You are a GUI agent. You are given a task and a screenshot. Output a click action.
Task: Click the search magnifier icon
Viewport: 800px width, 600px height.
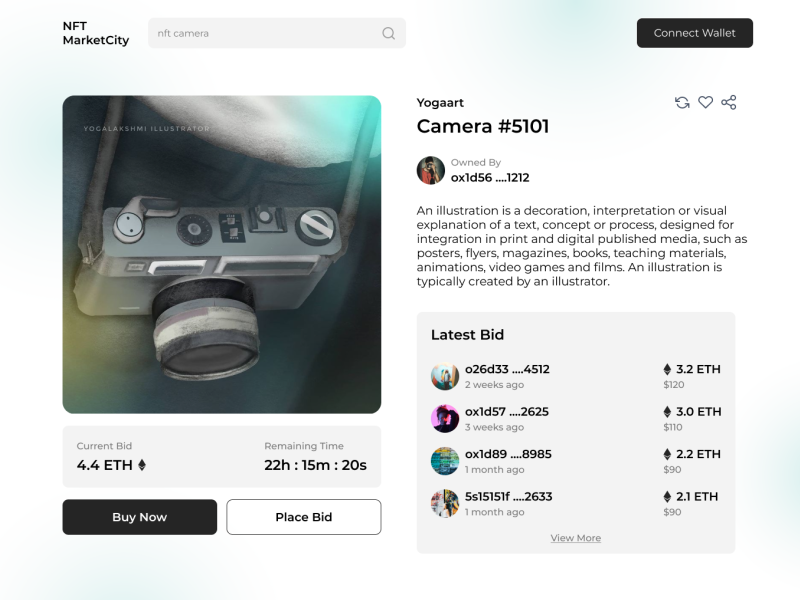(x=388, y=33)
